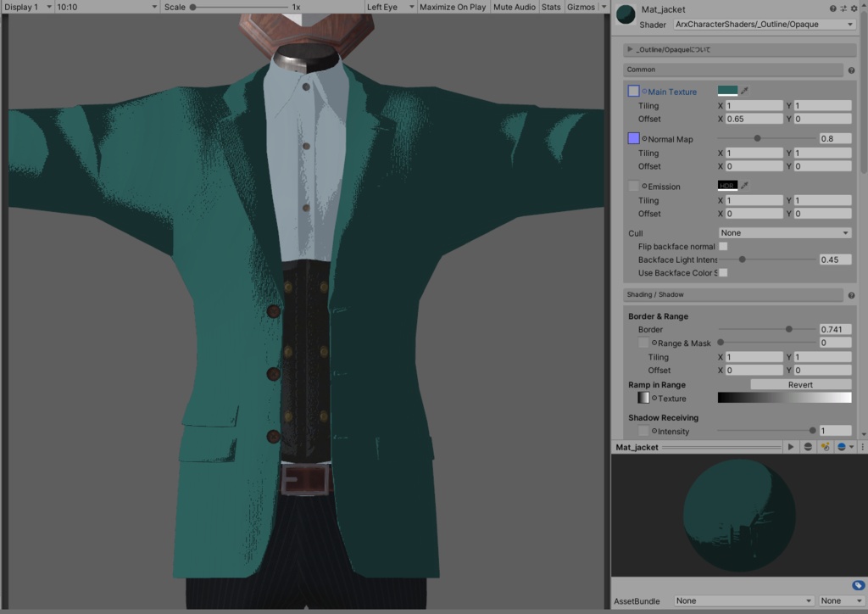Click the Border slider handle

pyautogui.click(x=787, y=329)
